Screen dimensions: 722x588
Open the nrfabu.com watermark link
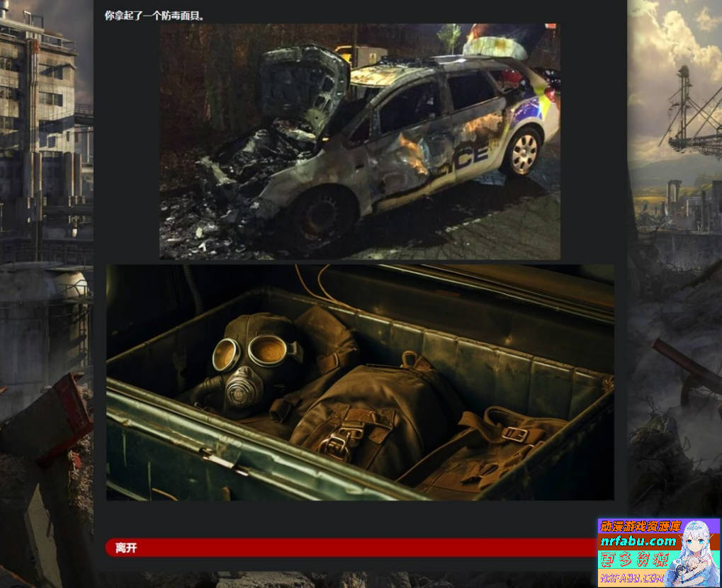(638, 542)
